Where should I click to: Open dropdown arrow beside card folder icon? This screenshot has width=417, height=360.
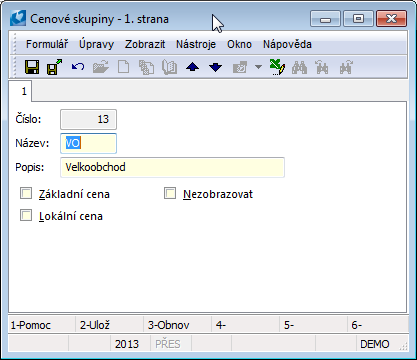click(258, 67)
